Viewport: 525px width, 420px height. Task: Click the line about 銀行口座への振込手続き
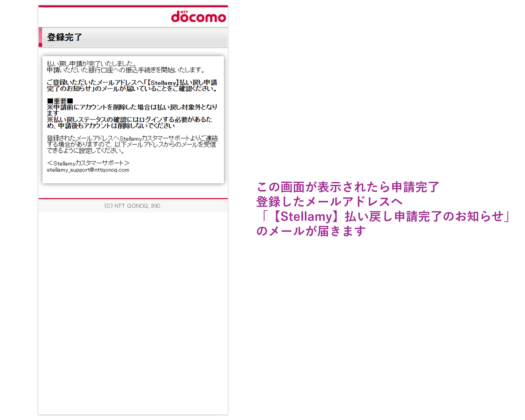[x=126, y=70]
